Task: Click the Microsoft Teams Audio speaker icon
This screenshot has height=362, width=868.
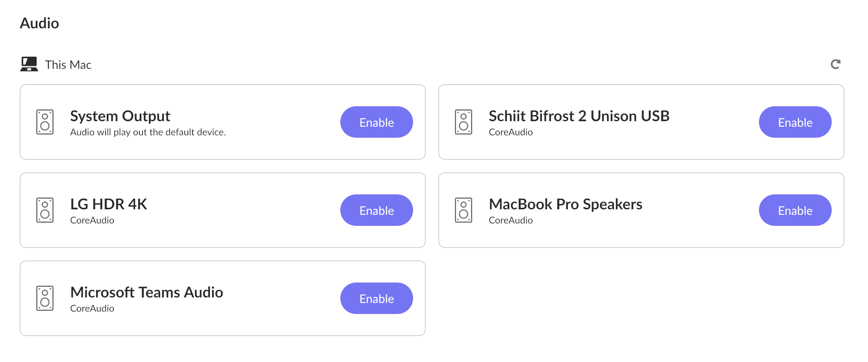Action: (45, 298)
